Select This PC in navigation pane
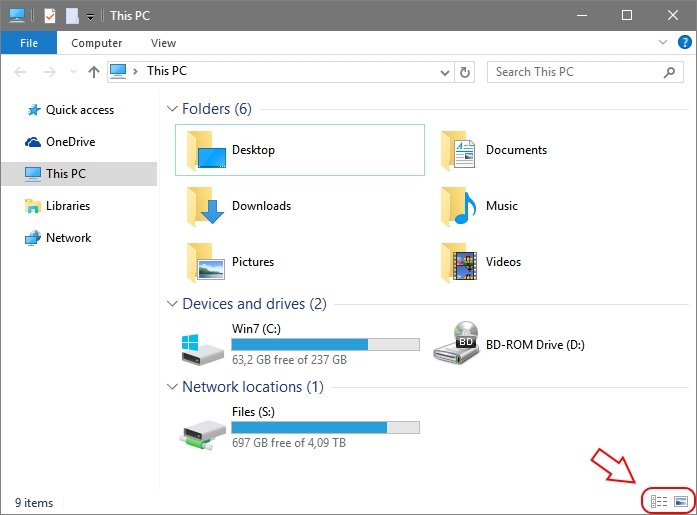Image resolution: width=697 pixels, height=515 pixels. pos(79,174)
